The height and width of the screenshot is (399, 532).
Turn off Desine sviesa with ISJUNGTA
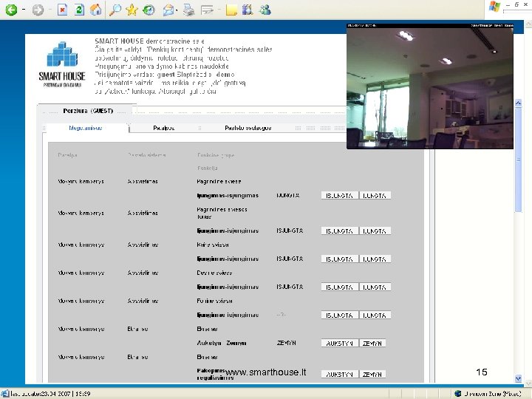[339, 287]
